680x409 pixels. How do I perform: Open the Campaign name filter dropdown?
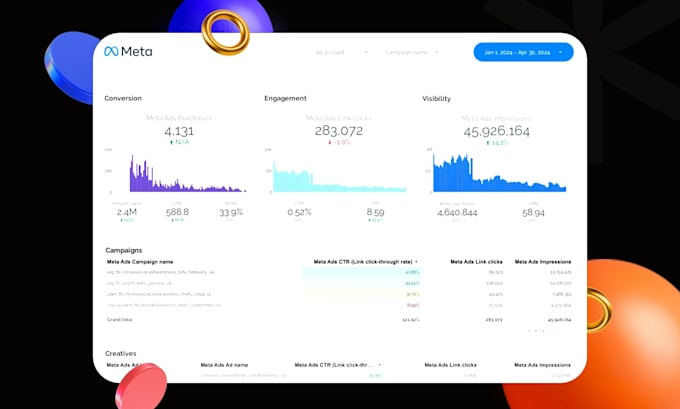pos(412,52)
